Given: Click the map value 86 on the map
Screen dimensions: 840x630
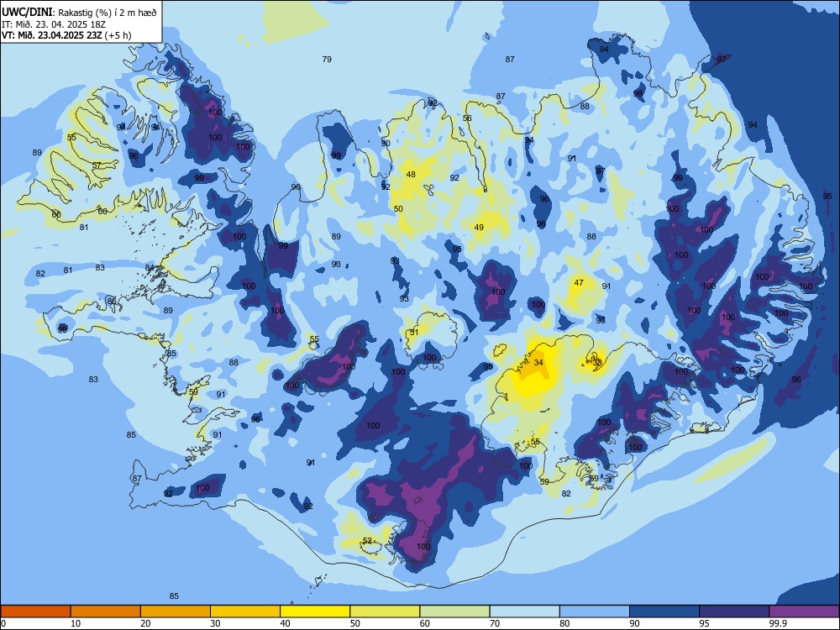Looking at the screenshot, I should (x=112, y=302).
